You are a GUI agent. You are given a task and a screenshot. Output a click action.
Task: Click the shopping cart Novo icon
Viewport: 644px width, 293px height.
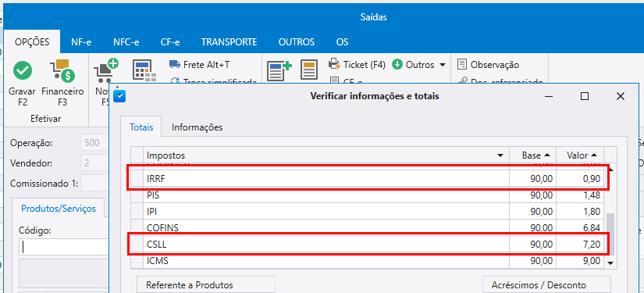pos(106,70)
